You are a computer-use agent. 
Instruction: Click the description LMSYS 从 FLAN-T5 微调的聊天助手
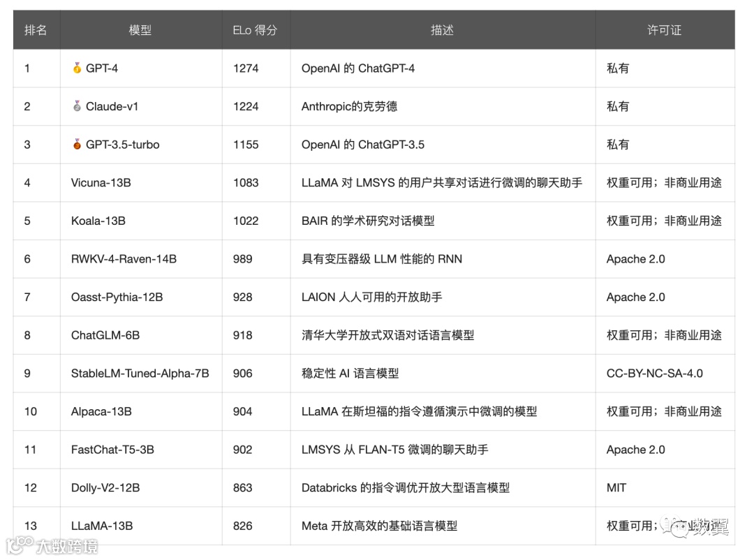pyautogui.click(x=394, y=450)
